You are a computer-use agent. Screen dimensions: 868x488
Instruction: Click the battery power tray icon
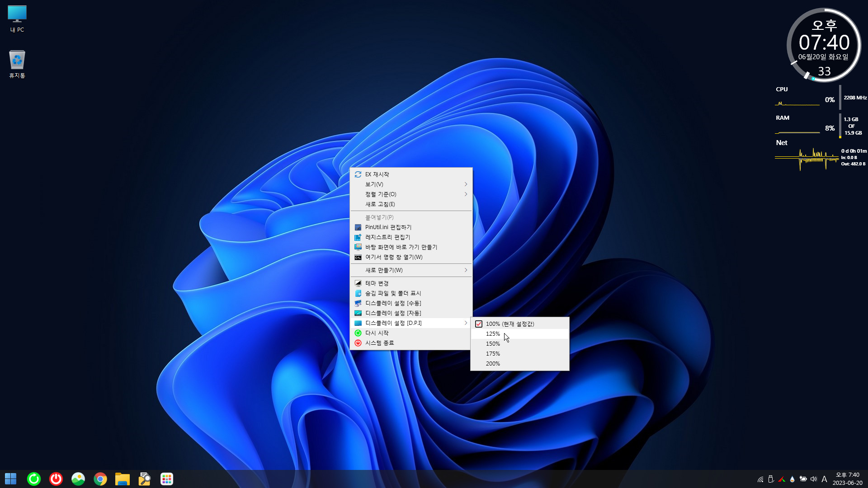click(803, 479)
